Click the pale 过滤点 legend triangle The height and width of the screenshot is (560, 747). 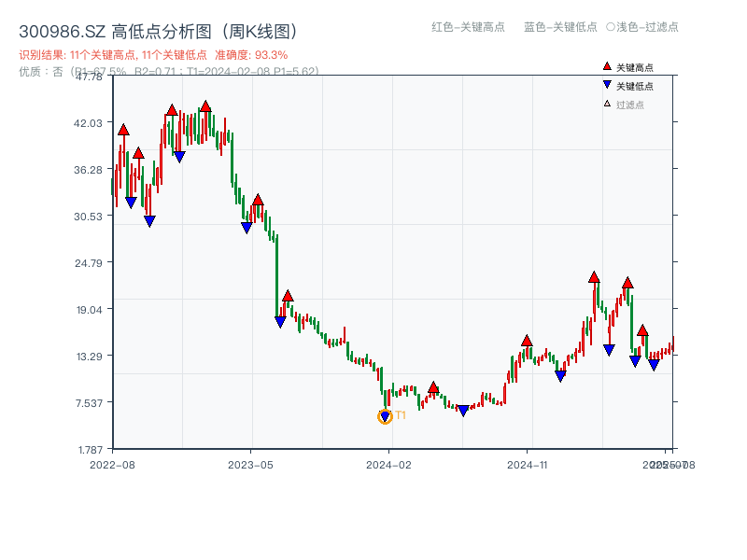tap(607, 104)
